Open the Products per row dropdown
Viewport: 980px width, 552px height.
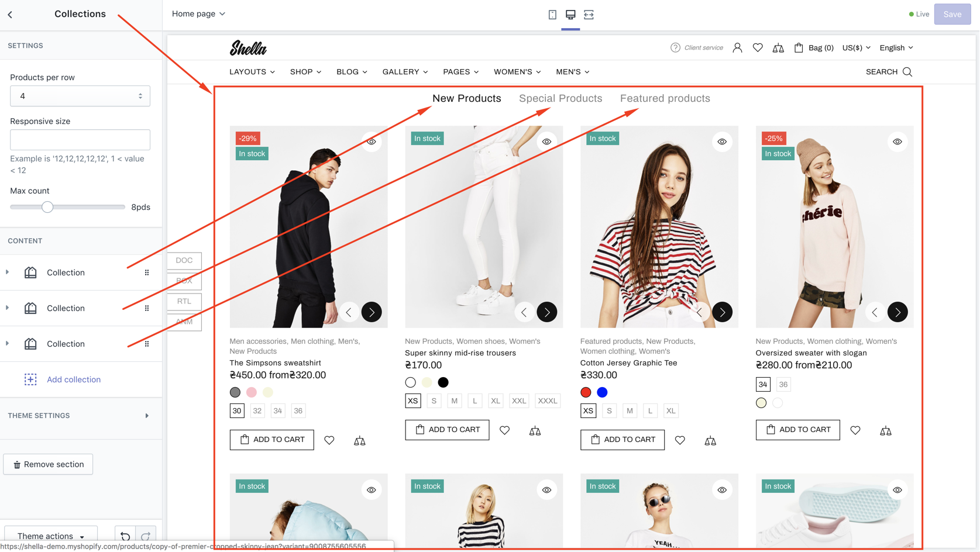pos(80,96)
